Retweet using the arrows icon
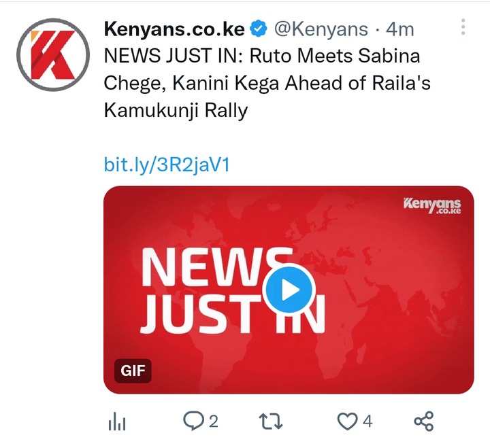Image resolution: width=490 pixels, height=448 pixels. point(271,421)
